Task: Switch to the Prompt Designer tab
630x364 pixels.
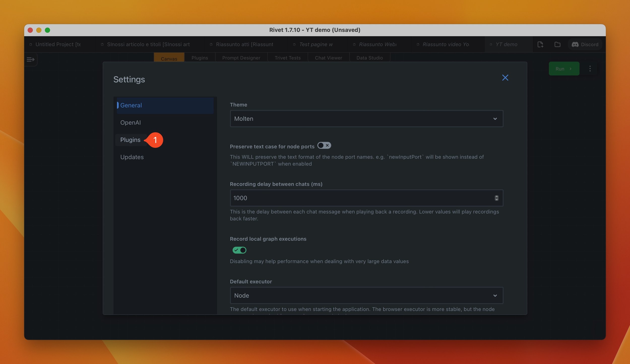Action: click(241, 58)
